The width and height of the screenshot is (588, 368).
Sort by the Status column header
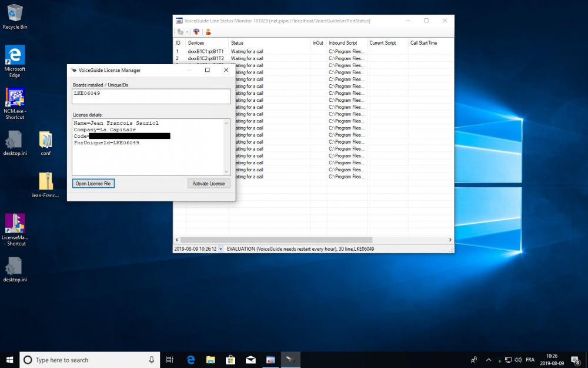[x=269, y=43]
